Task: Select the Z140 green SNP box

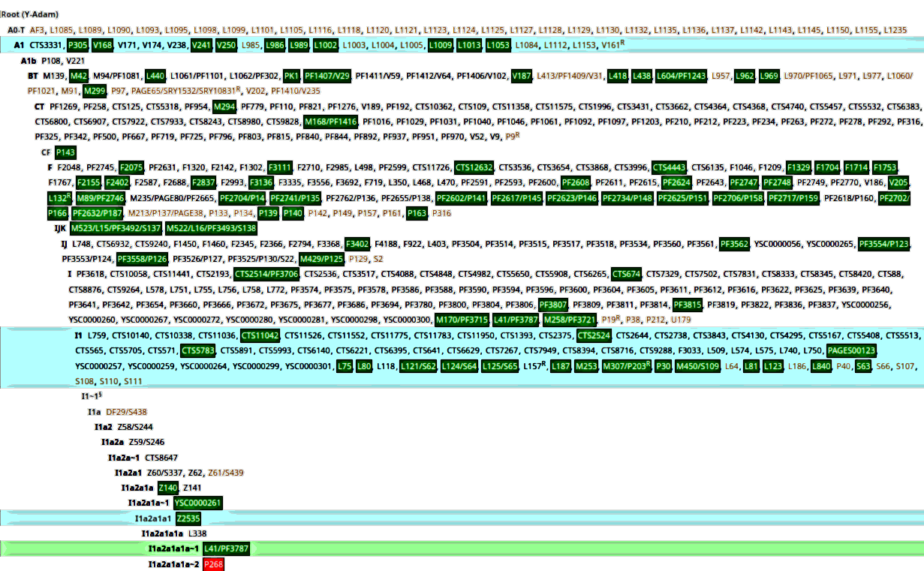Action: coord(167,488)
